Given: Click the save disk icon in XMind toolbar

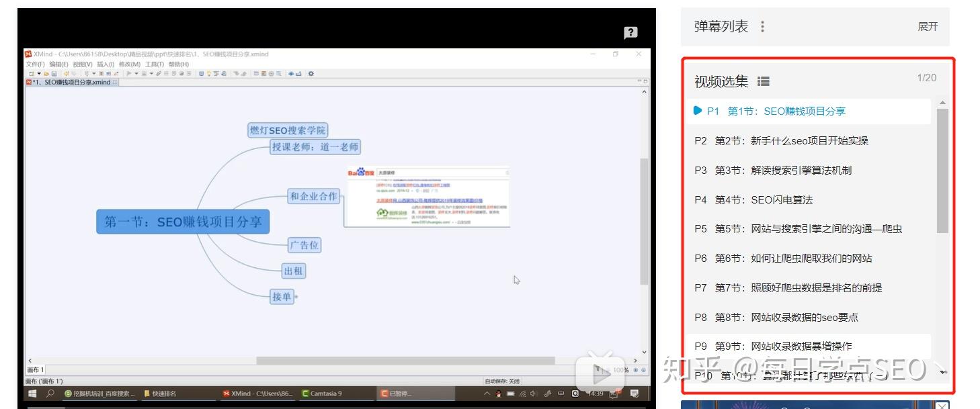Looking at the screenshot, I should click(x=56, y=74).
